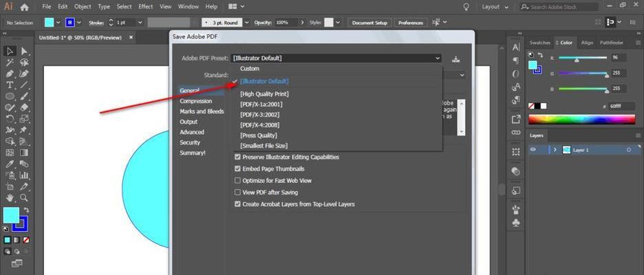
Task: Select the Zoom tool
Action: click(x=24, y=198)
